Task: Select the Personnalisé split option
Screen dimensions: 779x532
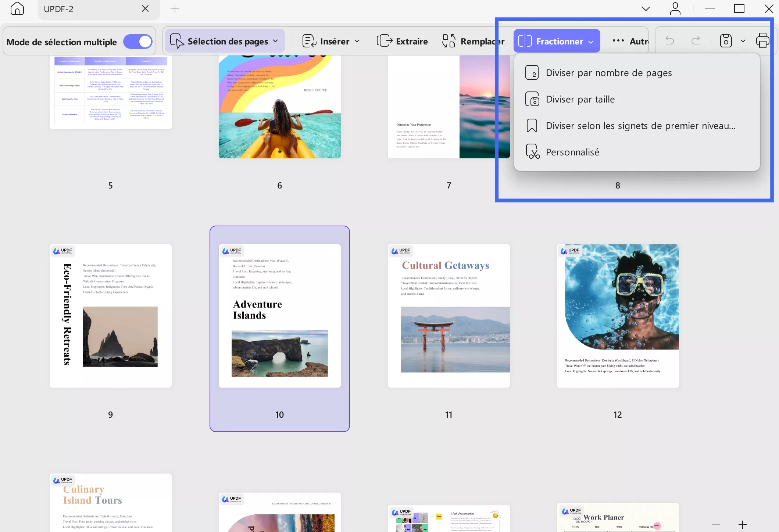Action: pyautogui.click(x=572, y=152)
